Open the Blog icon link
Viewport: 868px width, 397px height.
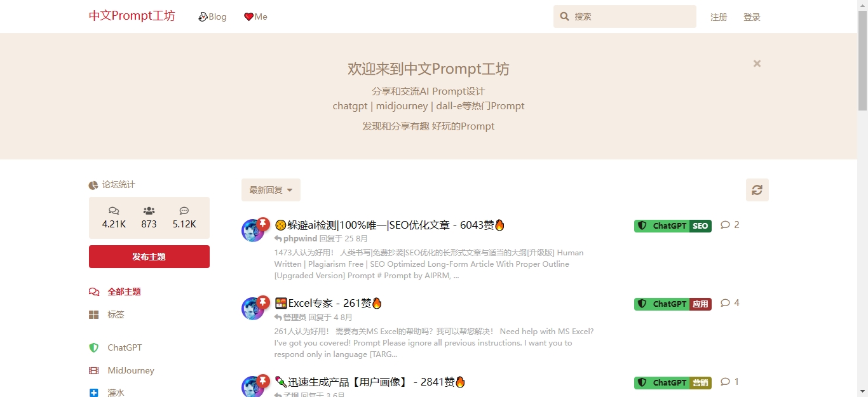[203, 17]
